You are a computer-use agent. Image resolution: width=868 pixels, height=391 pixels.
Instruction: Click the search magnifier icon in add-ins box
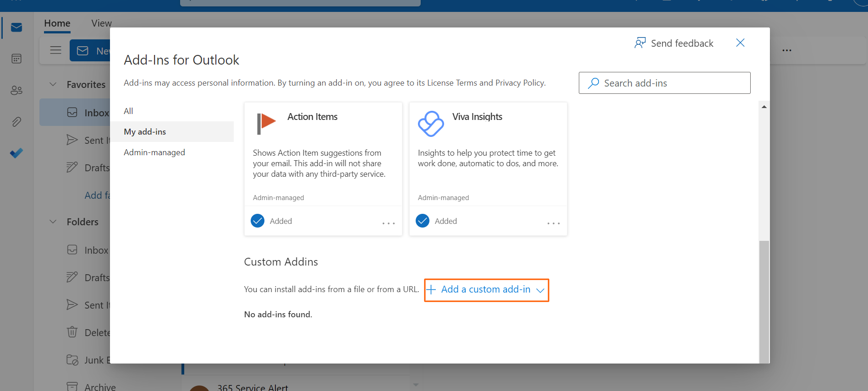point(593,83)
